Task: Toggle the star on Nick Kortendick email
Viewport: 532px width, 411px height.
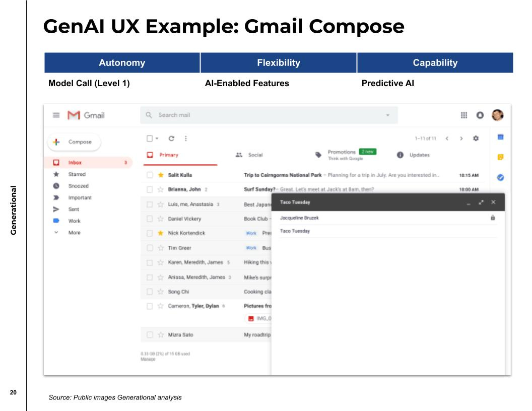Action: click(x=161, y=233)
